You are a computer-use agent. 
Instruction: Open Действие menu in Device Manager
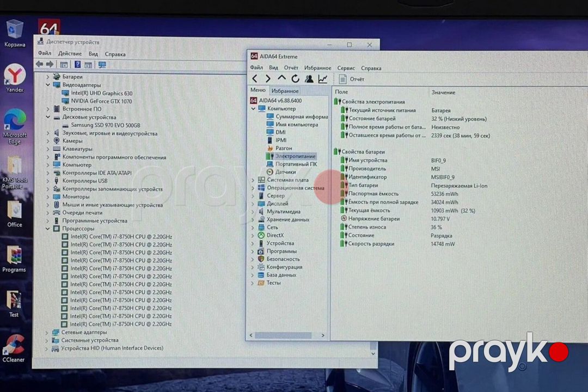point(70,54)
